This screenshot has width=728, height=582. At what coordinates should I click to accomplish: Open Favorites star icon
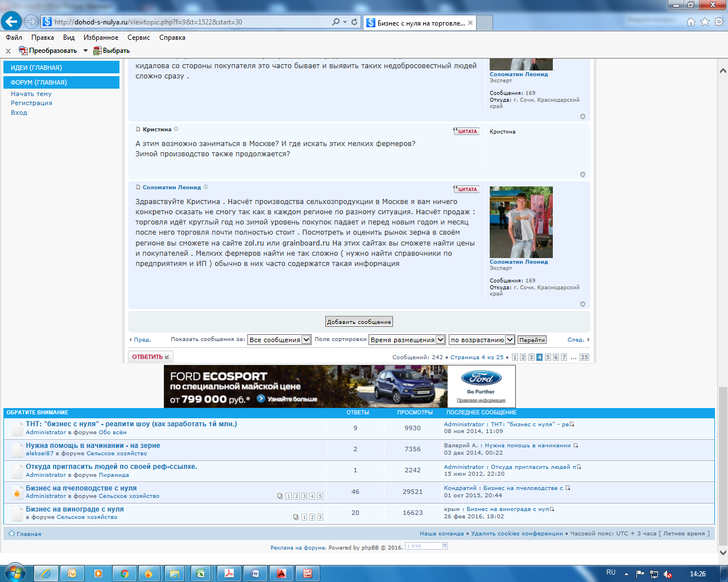[705, 22]
